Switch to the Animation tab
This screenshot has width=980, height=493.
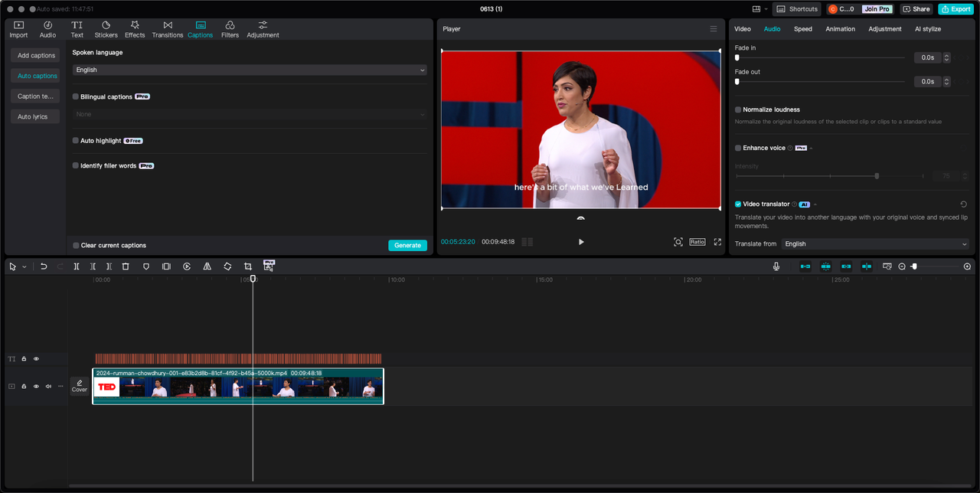(840, 29)
